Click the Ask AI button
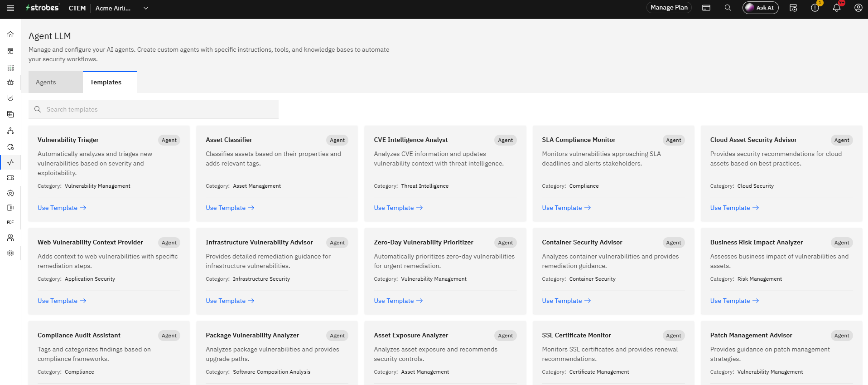This screenshot has height=385, width=868. [x=761, y=8]
